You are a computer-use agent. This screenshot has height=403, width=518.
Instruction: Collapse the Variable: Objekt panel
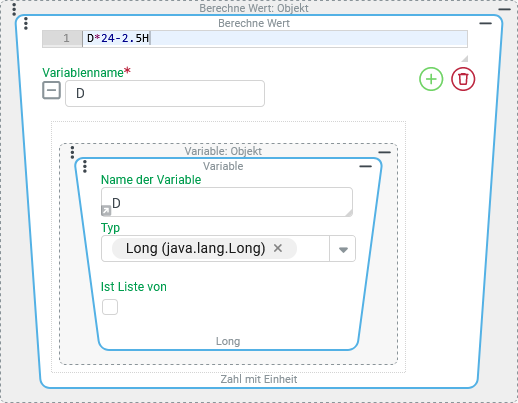click(x=384, y=152)
